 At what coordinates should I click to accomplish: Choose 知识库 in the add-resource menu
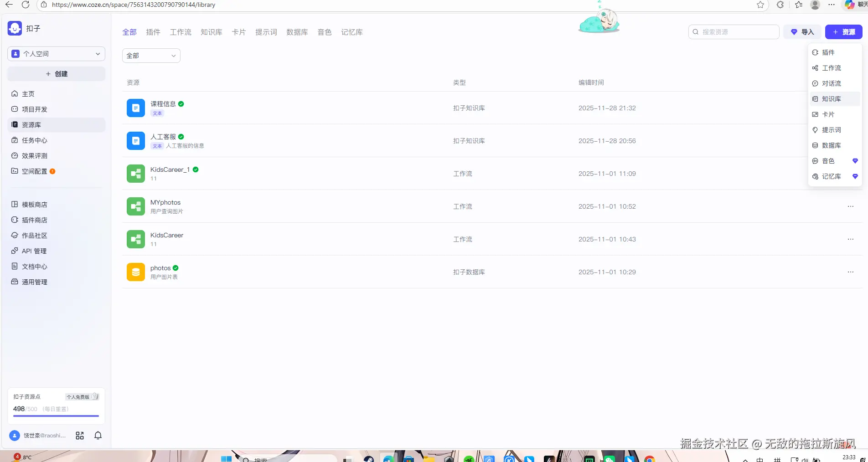(835, 99)
